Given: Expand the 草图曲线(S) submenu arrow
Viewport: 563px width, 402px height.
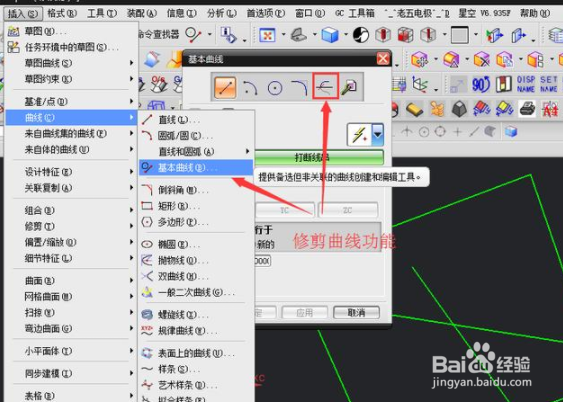Looking at the screenshot, I should click(132, 63).
